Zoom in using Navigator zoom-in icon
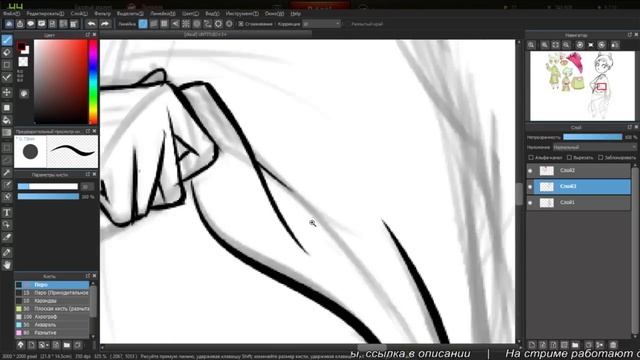Image resolution: width=640 pixels, height=360 pixels. click(x=544, y=45)
